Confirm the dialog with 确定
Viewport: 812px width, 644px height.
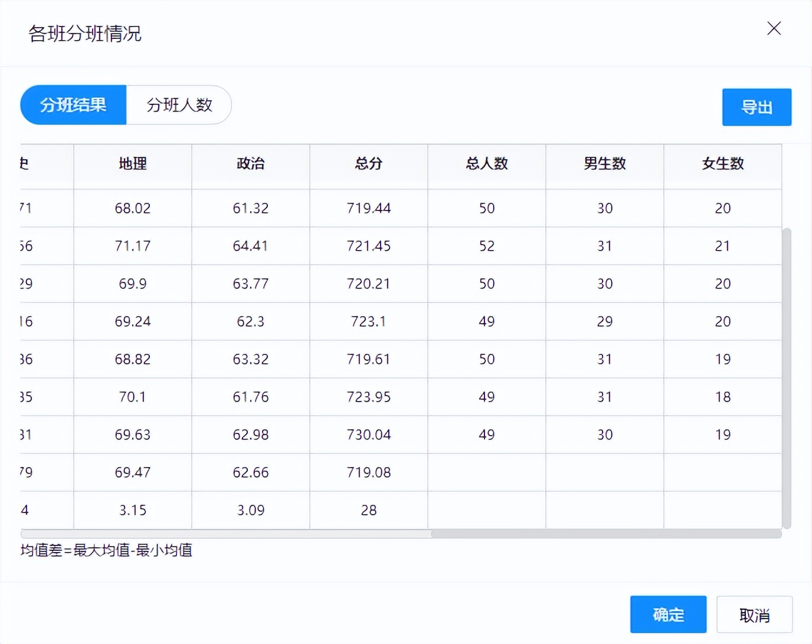[667, 614]
